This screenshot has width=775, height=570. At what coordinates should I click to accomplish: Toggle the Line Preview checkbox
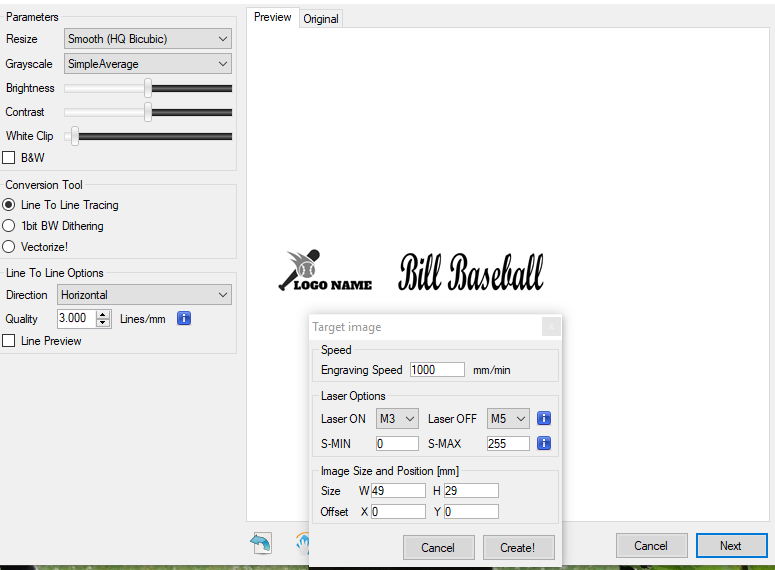pos(9,341)
